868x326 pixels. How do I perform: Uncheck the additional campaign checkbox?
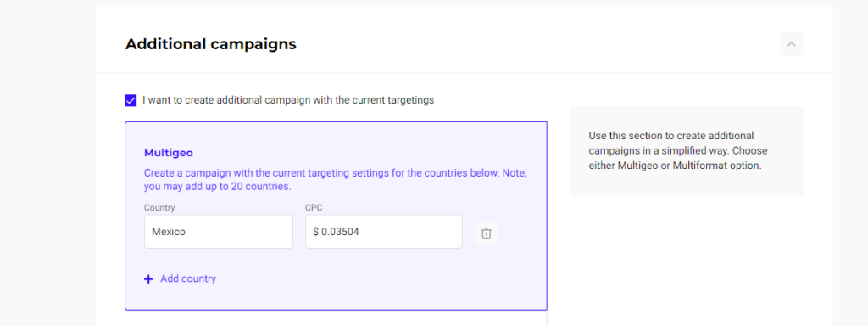pos(131,100)
